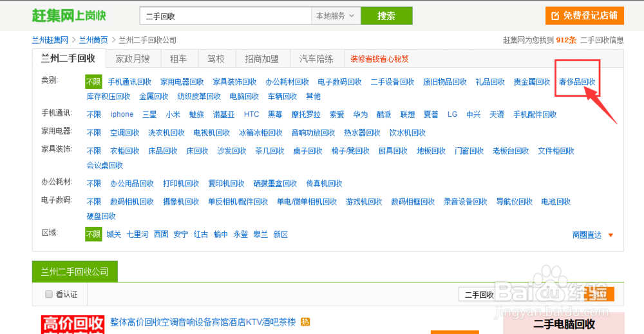Choose 库存积压回收 category
The width and height of the screenshot is (644, 334).
pos(108,97)
